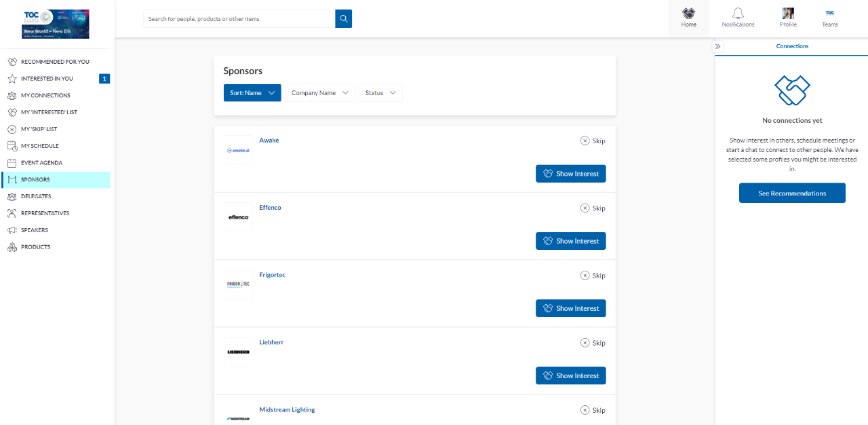Show interest in Liebherr

click(571, 375)
